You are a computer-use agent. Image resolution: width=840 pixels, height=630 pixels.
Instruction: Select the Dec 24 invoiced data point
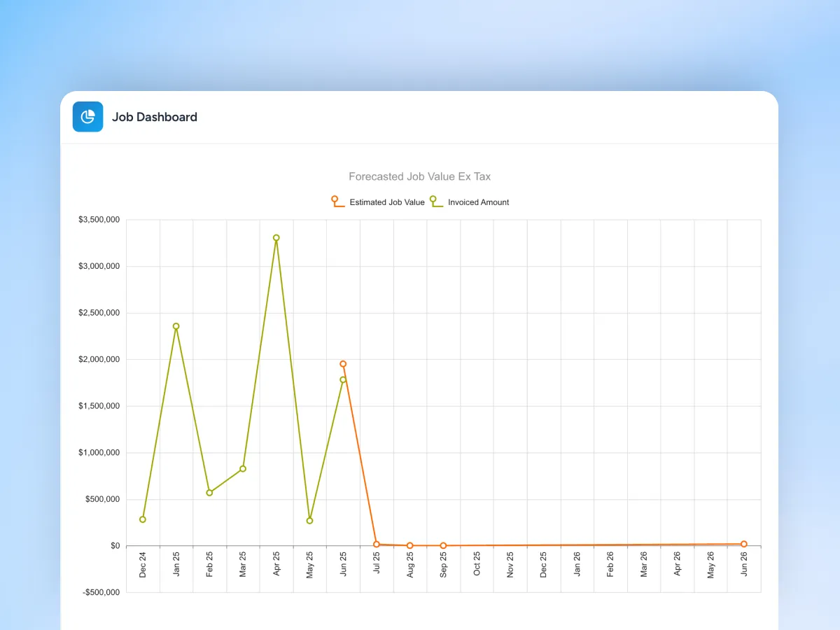click(143, 519)
